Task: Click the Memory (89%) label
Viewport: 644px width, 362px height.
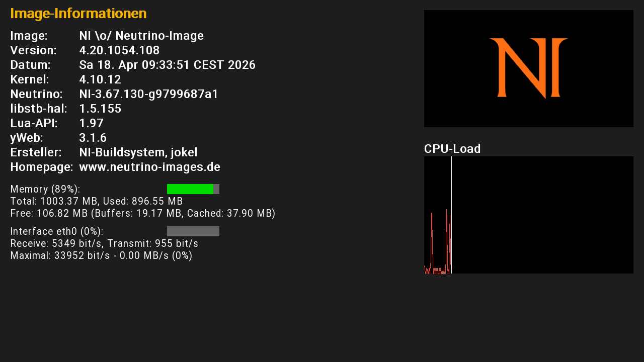Action: (45, 189)
